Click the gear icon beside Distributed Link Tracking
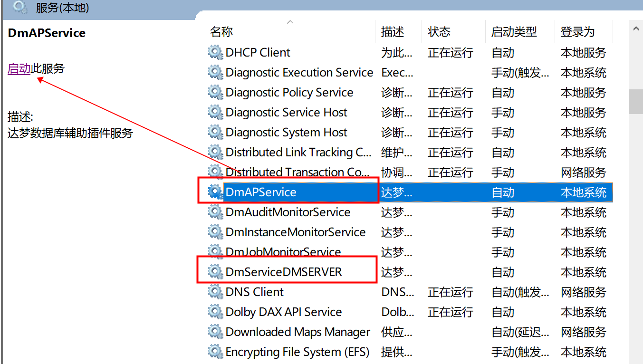Image resolution: width=643 pixels, height=364 pixels. click(x=216, y=152)
